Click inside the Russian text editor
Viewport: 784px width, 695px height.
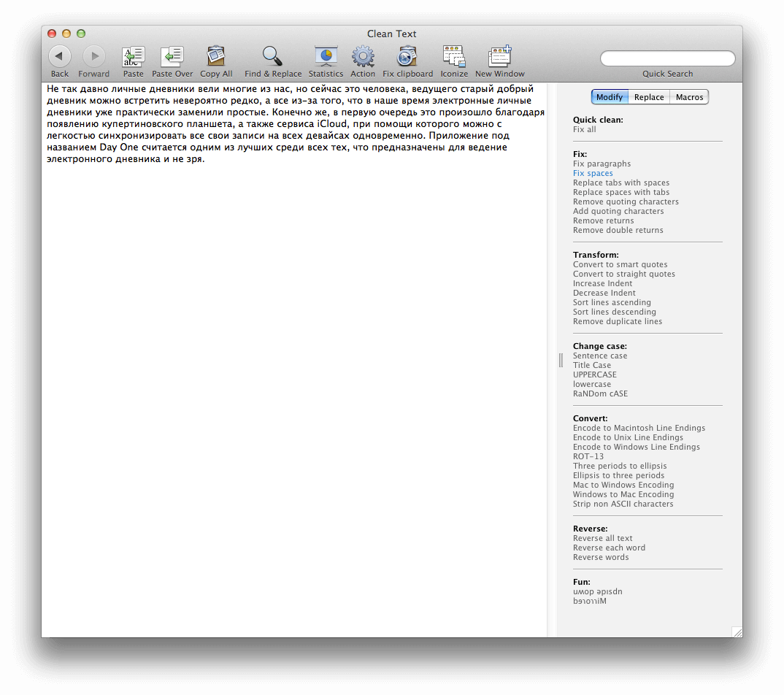pos(294,360)
